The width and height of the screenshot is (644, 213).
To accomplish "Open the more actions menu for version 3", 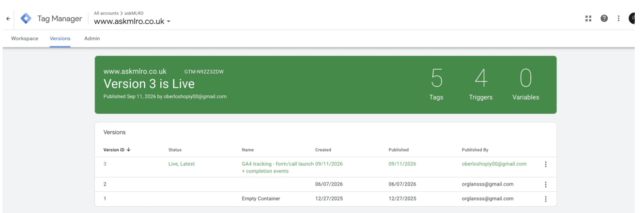I will tap(546, 164).
